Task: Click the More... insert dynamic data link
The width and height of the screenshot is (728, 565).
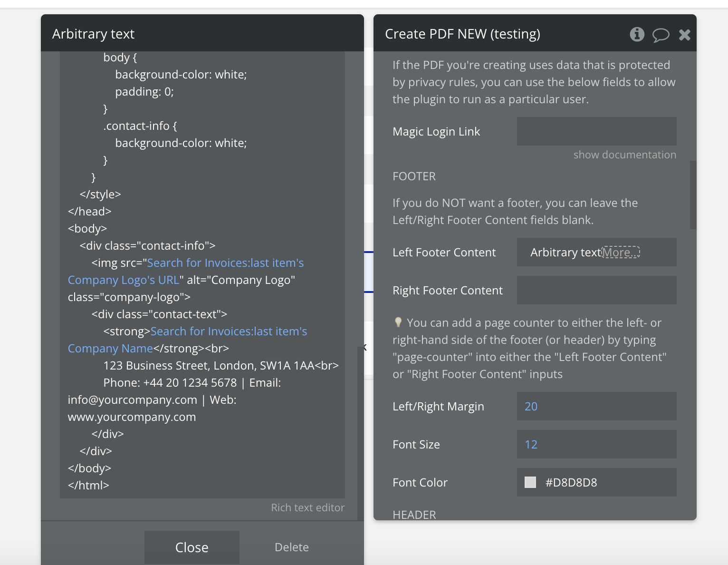Action: (x=621, y=252)
